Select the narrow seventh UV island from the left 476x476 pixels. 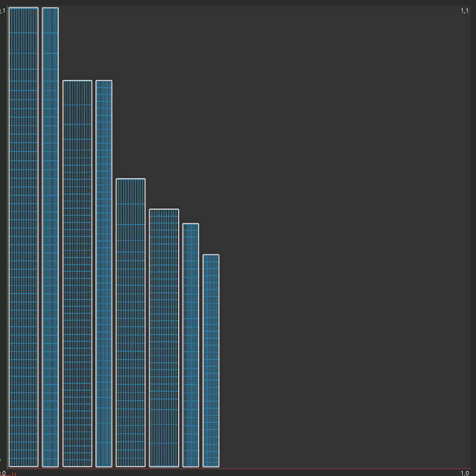pos(190,345)
